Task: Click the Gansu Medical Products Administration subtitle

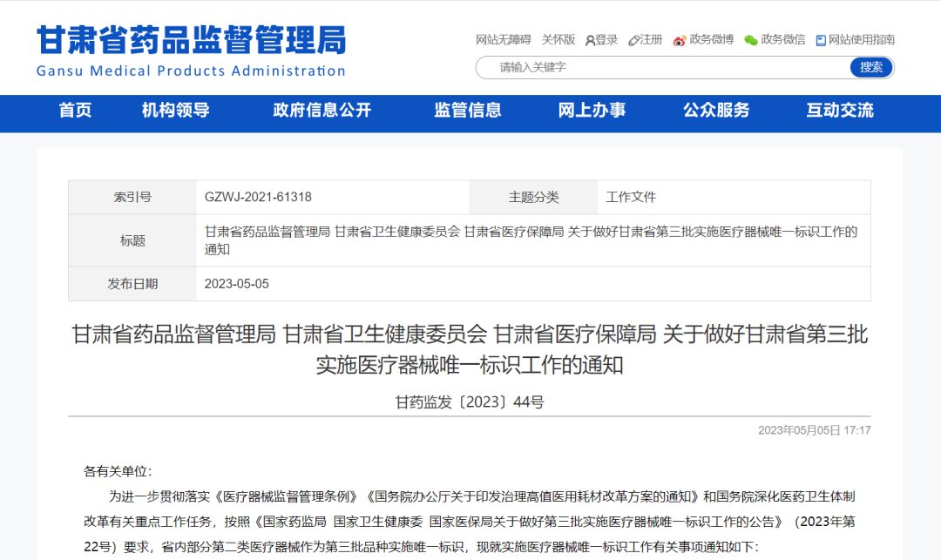Action: (191, 71)
